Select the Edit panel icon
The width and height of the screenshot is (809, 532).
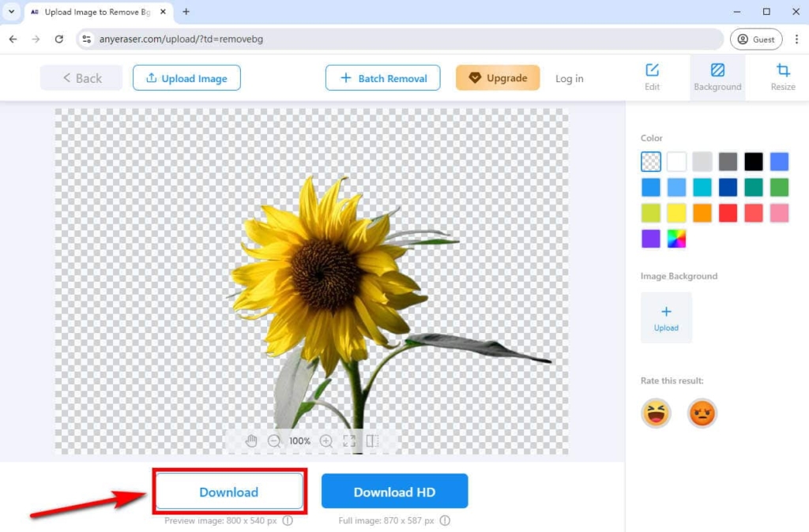pos(653,77)
